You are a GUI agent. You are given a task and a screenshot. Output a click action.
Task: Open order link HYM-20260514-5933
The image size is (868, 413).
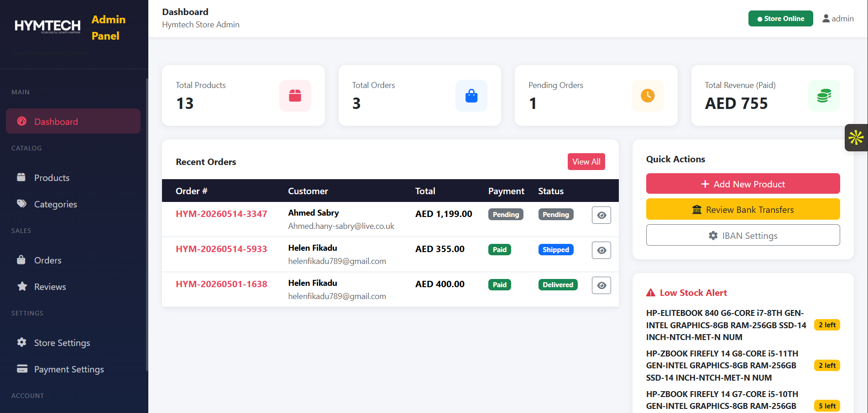221,249
